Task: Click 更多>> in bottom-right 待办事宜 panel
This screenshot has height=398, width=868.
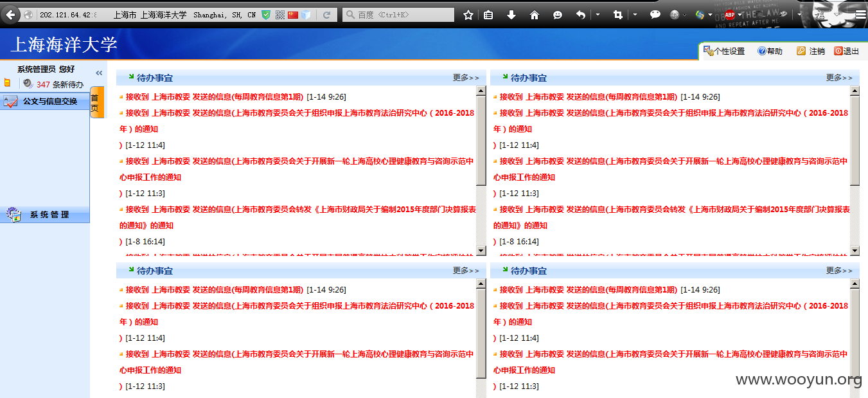Action: (839, 271)
